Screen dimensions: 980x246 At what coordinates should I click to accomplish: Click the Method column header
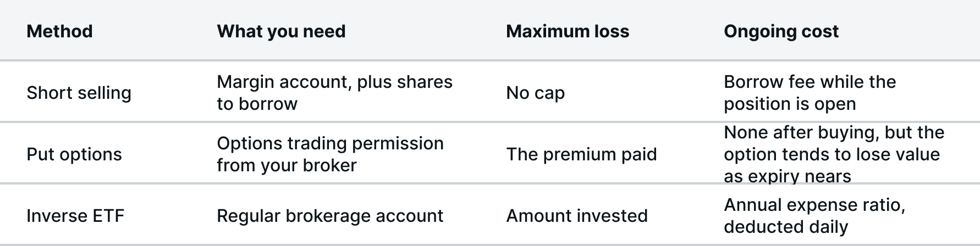[59, 31]
